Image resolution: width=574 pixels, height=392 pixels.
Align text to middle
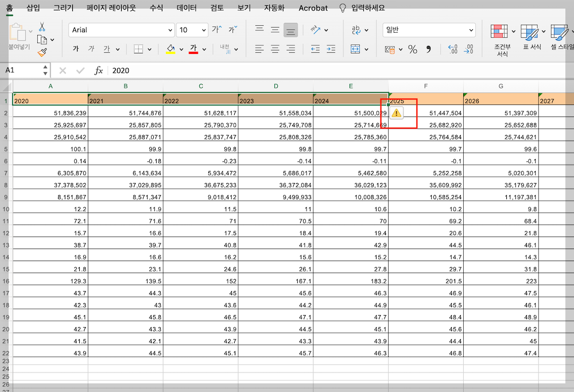coord(275,30)
